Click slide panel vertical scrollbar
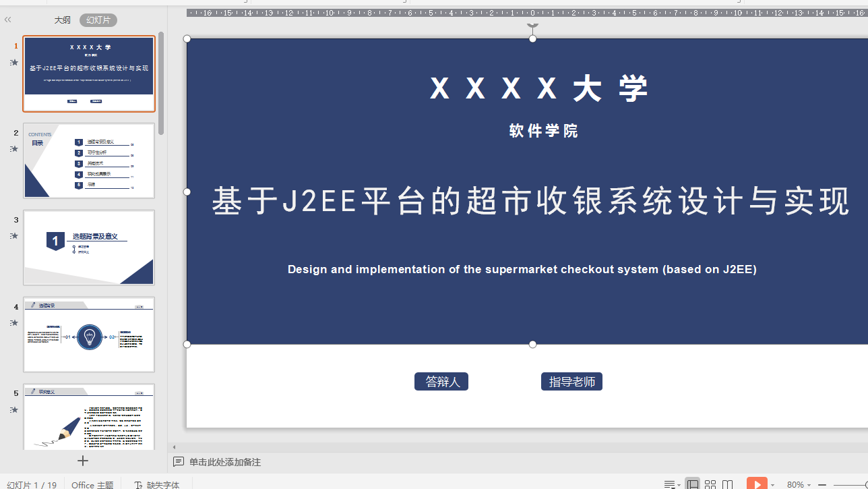Image resolution: width=868 pixels, height=489 pixels. [161, 84]
